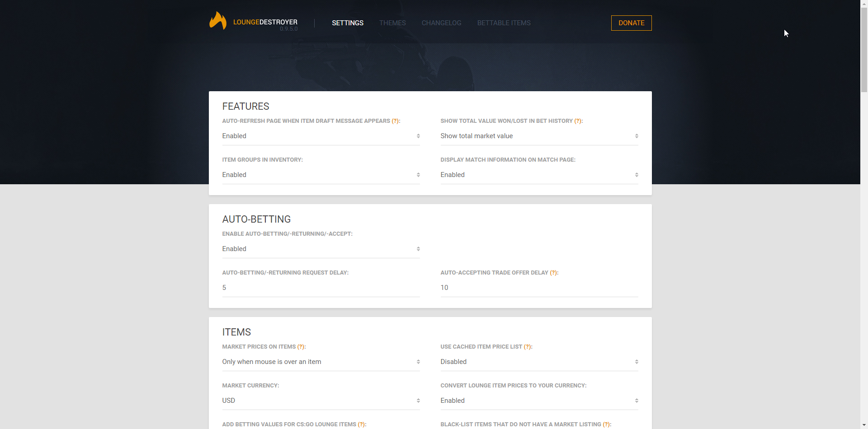Click the LoungeDestroyer flame logo
Image resolution: width=868 pixels, height=429 pixels.
pos(218,21)
